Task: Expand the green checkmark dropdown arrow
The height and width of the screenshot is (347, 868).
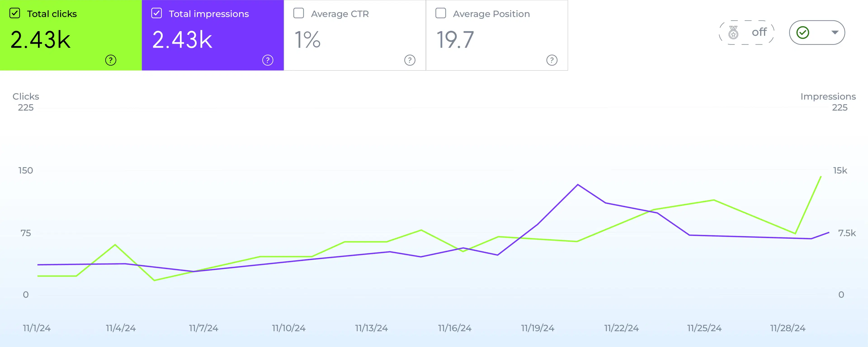Action: pyautogui.click(x=835, y=32)
